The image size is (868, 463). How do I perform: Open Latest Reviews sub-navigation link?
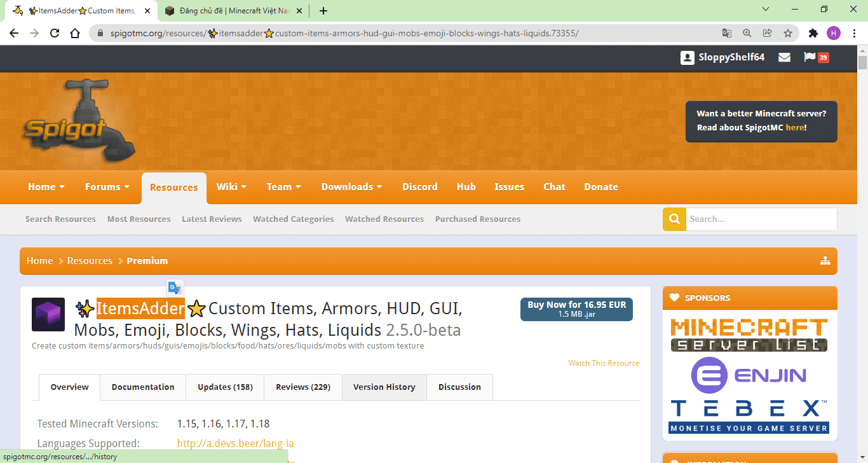(212, 219)
